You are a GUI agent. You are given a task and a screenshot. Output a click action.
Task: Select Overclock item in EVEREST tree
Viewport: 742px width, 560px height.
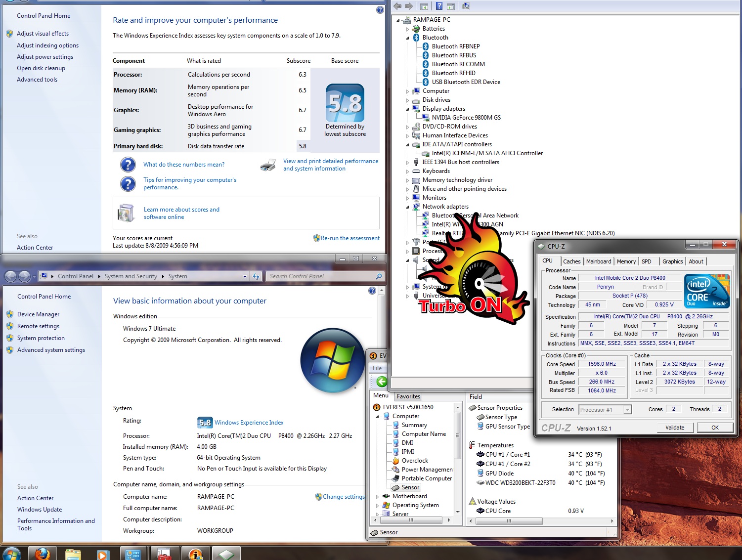[415, 461]
